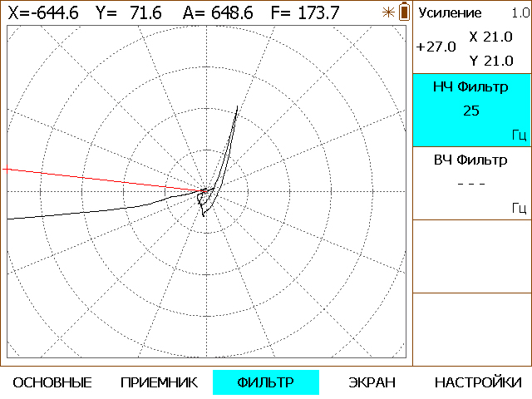This screenshot has height=399, width=532.
Task: Go to the ЭКРАН tab
Action: point(372,382)
